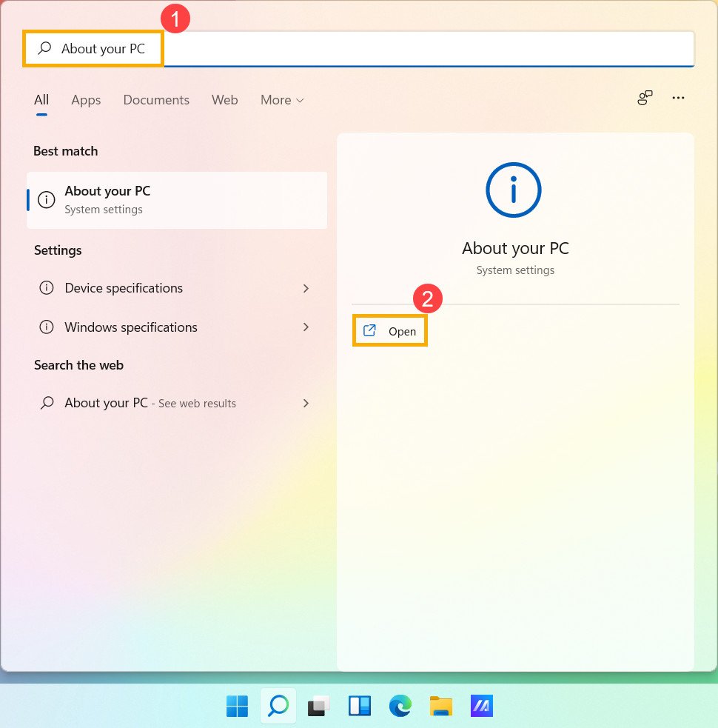Image resolution: width=718 pixels, height=728 pixels.
Task: Open Task View from the taskbar
Action: [318, 707]
